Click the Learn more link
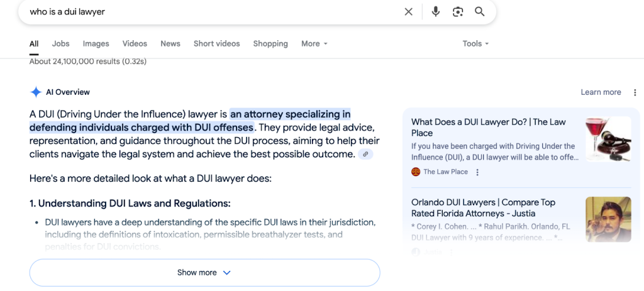This screenshot has height=291, width=644. (601, 92)
